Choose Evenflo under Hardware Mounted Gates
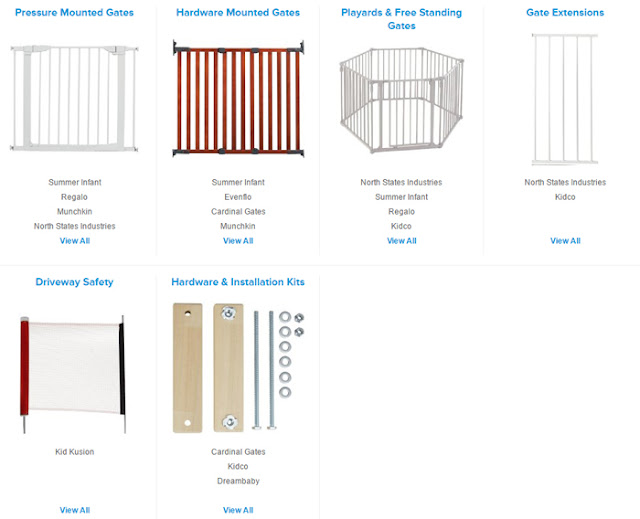 coord(238,197)
